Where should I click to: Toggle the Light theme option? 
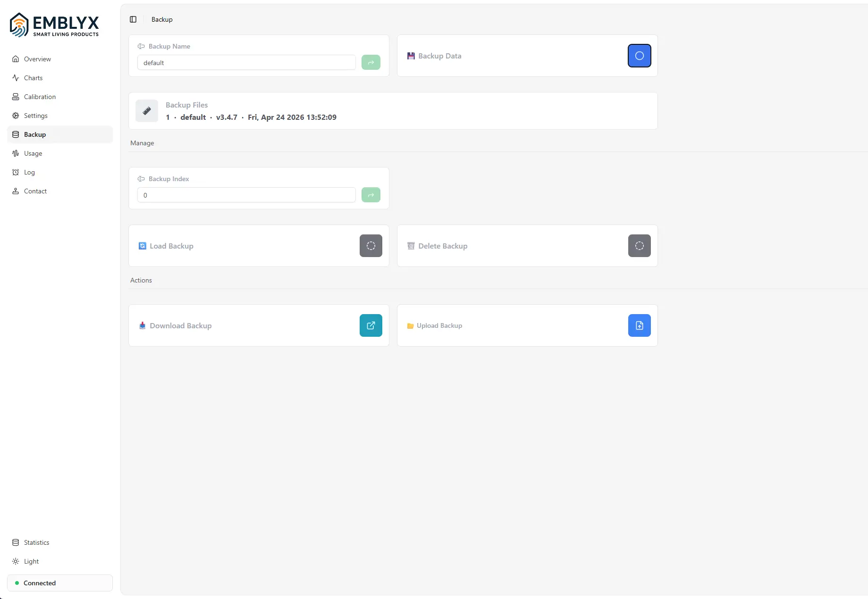(x=60, y=561)
